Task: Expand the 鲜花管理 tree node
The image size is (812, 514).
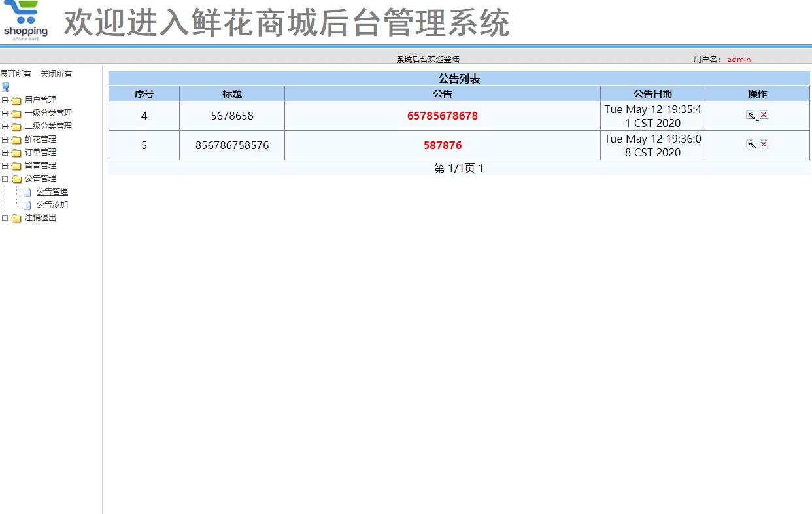Action: click(x=5, y=139)
